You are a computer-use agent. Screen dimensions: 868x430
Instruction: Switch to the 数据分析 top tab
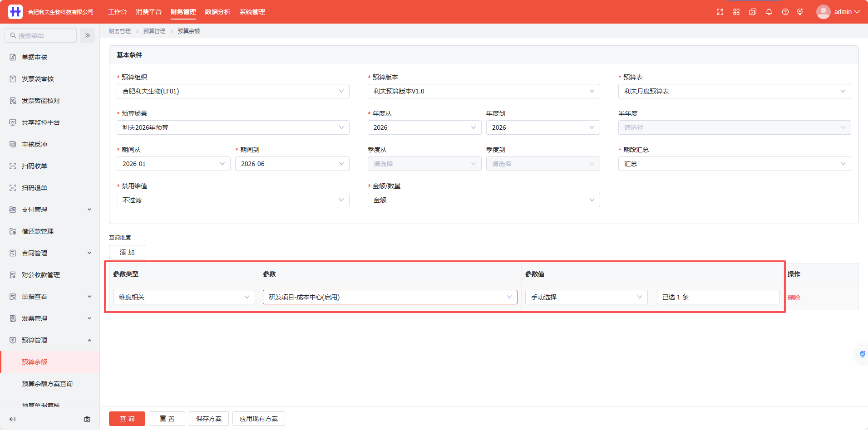coord(218,12)
